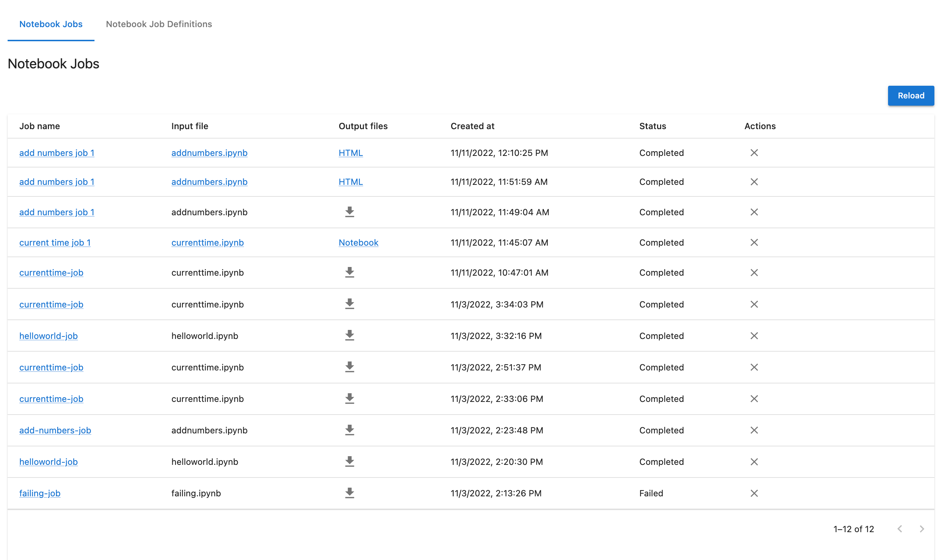Delete the add-numbers-job row
Screen dimensions: 942x560
point(754,430)
